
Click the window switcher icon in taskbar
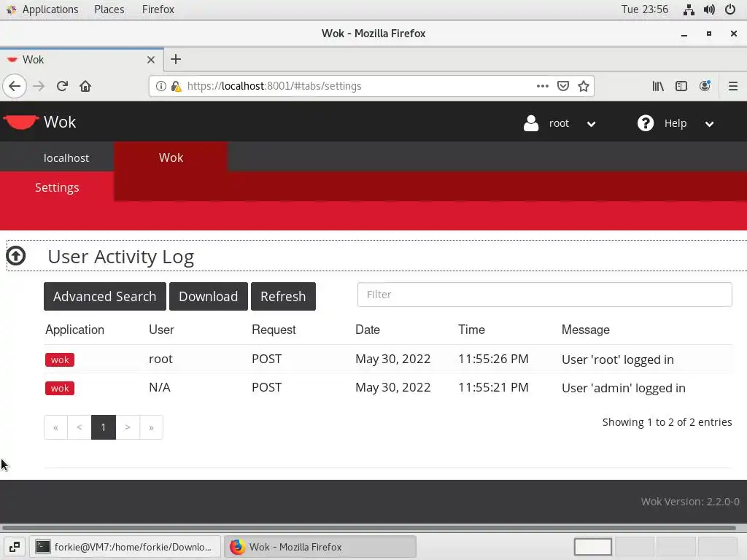[x=15, y=547]
